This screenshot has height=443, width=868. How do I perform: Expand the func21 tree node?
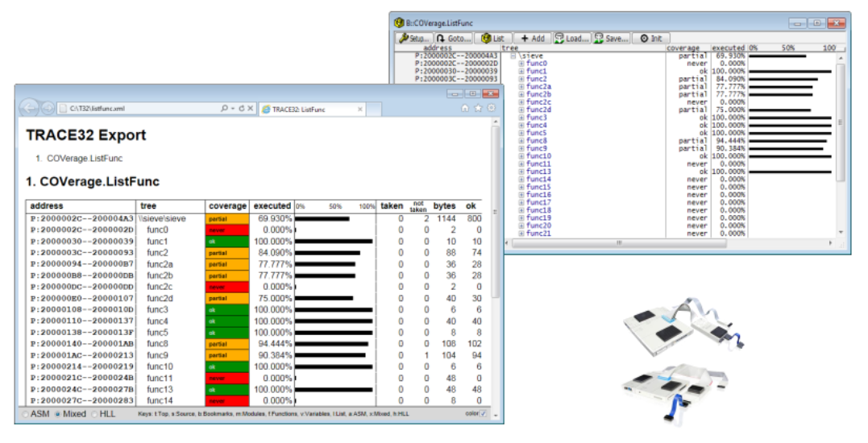521,234
